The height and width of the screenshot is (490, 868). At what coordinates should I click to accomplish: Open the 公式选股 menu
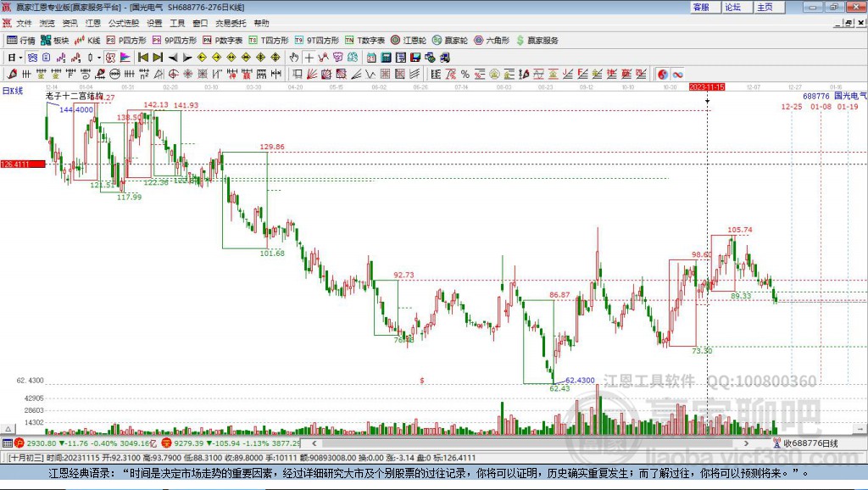coord(124,23)
